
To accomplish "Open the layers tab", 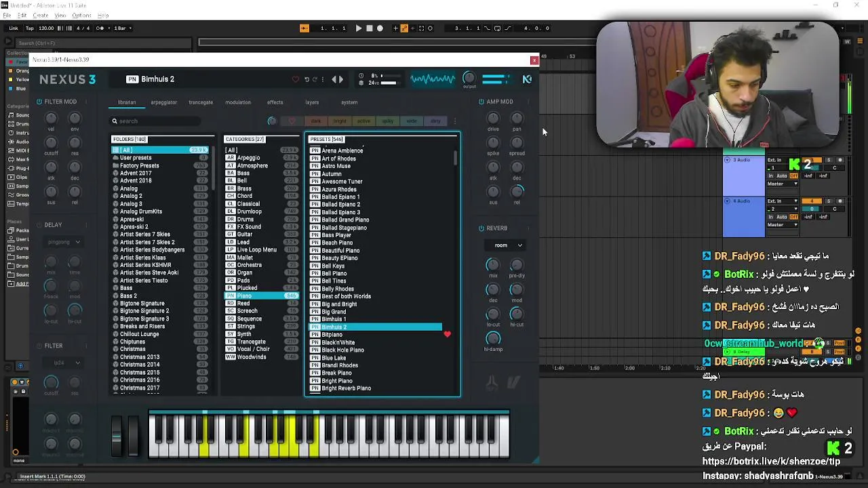I will click(312, 102).
